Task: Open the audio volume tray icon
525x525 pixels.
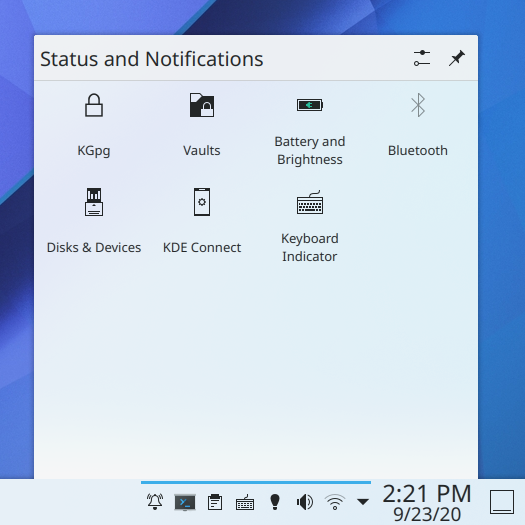Action: (x=305, y=502)
